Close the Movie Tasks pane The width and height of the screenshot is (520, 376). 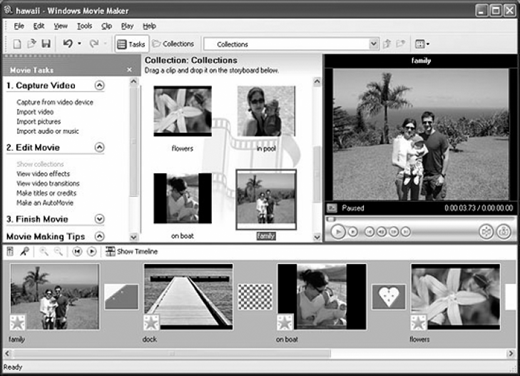(x=129, y=70)
